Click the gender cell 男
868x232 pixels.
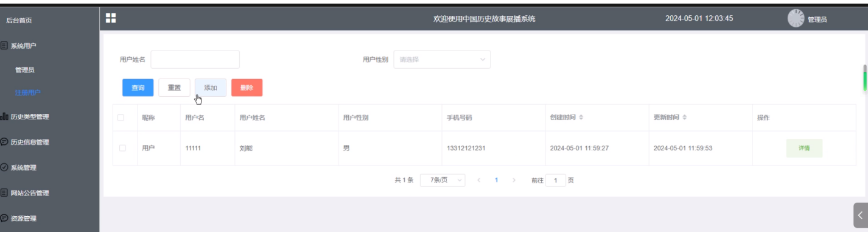point(346,148)
